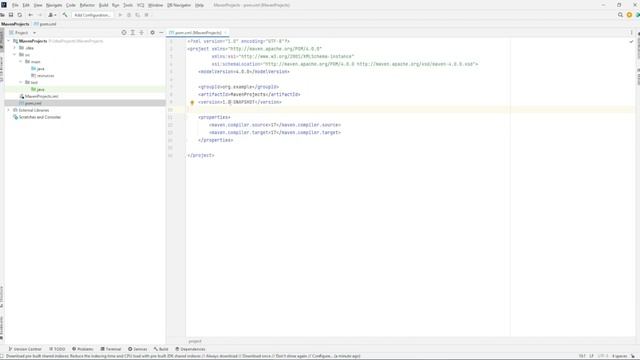Click the yellow IDE updates icon
Viewport: 640px width, 360px height.
point(629,15)
